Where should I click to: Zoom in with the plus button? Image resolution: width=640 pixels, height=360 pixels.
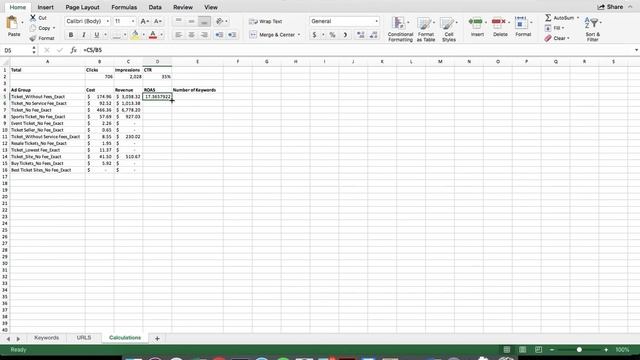click(x=606, y=350)
